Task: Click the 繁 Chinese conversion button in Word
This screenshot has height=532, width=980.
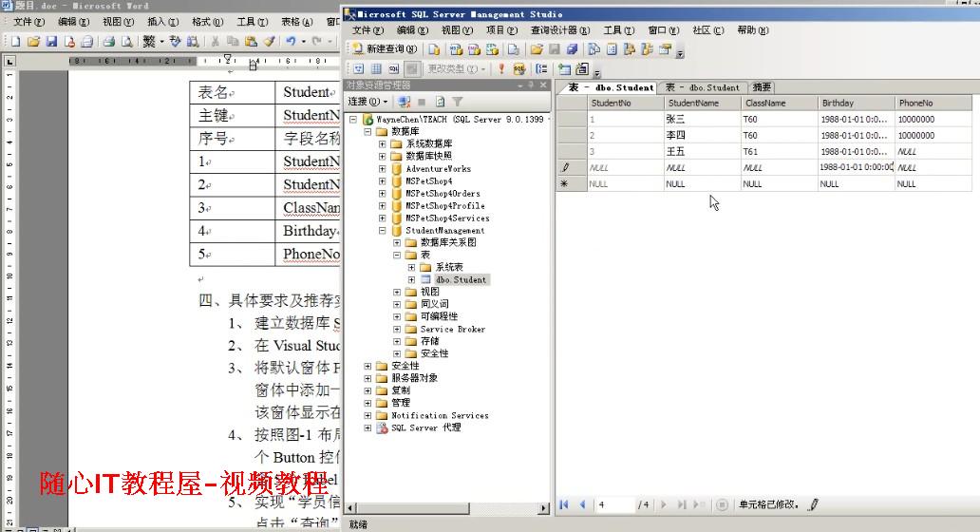Action: pos(149,41)
